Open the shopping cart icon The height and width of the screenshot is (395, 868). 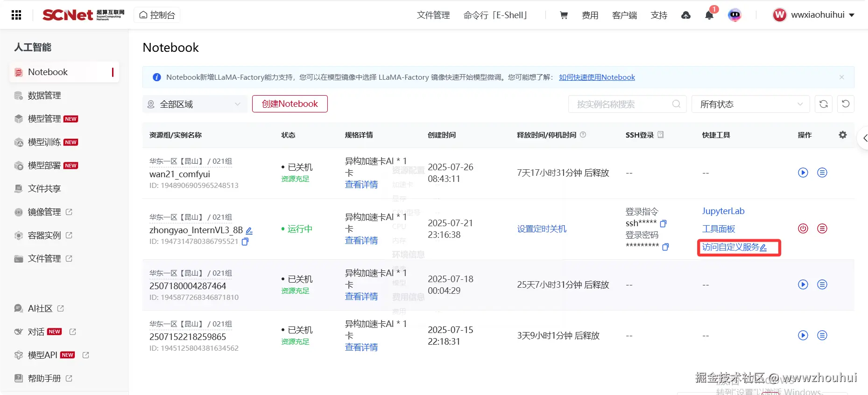[564, 15]
